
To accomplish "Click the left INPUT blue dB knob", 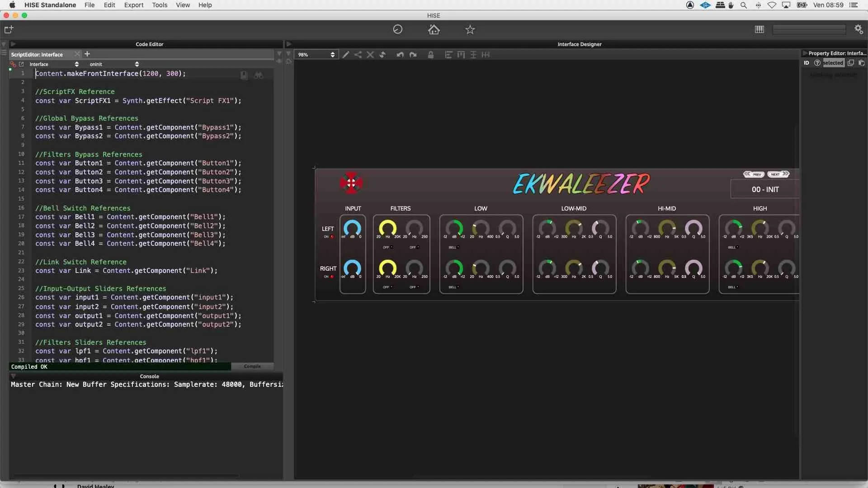I will tap(352, 228).
